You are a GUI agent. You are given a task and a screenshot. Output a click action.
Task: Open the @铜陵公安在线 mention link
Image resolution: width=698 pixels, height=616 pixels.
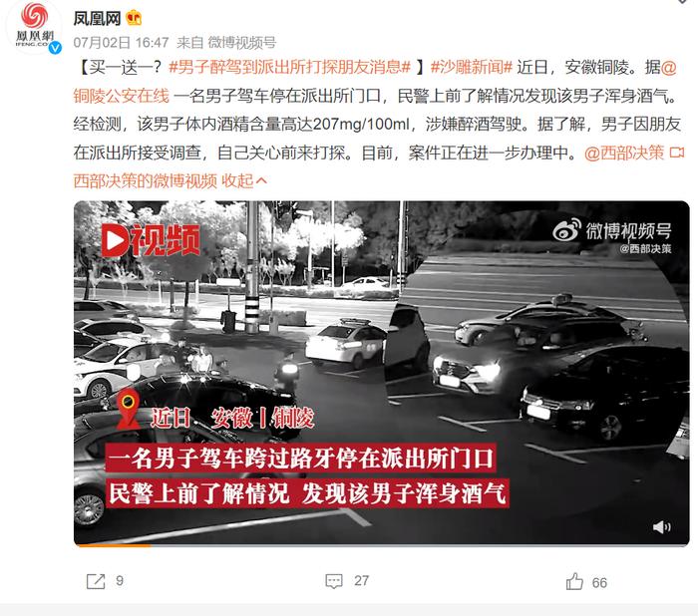point(375,81)
